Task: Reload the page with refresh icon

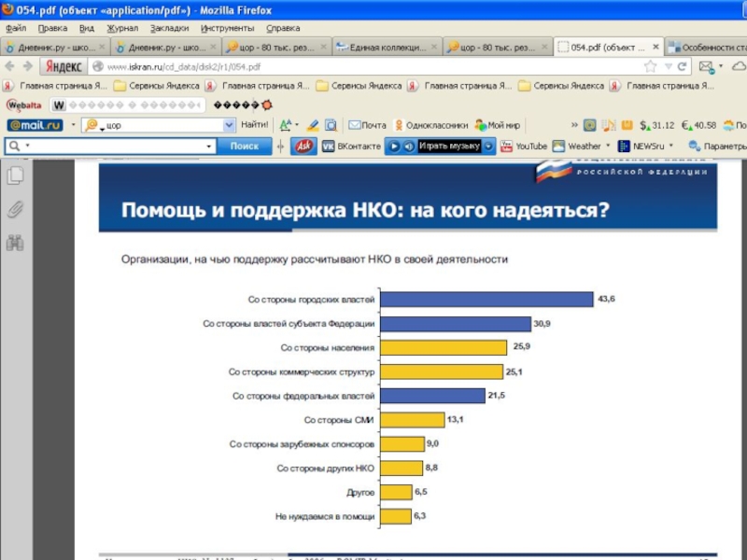Action: coord(683,66)
